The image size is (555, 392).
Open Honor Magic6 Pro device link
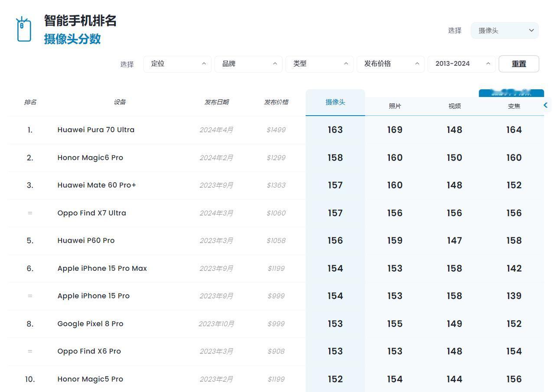pos(90,158)
